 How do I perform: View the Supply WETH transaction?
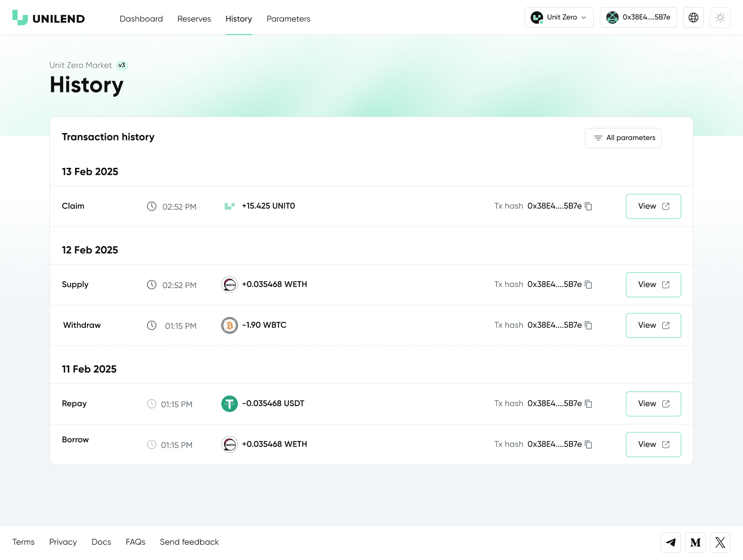[x=653, y=285]
